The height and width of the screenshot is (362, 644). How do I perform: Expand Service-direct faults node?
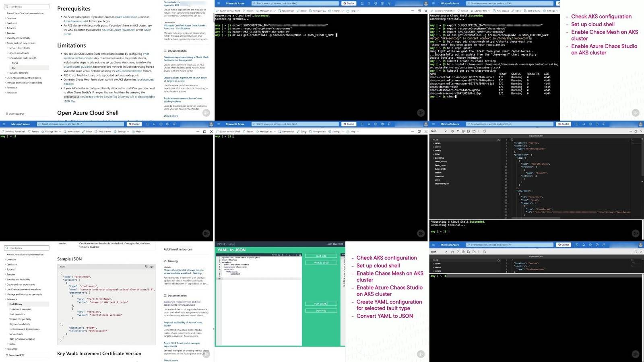point(19,48)
